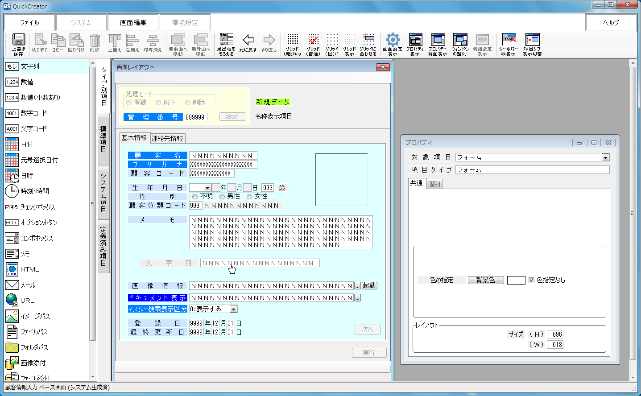
Task: Select the 元号選択日付 calendar item
Action: [32, 160]
